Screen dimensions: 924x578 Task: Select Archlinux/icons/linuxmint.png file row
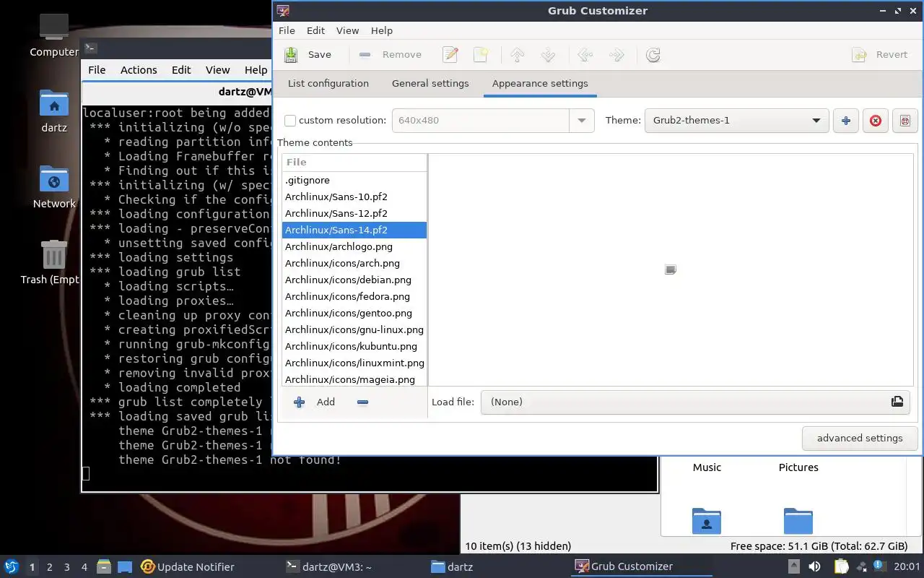click(x=354, y=363)
